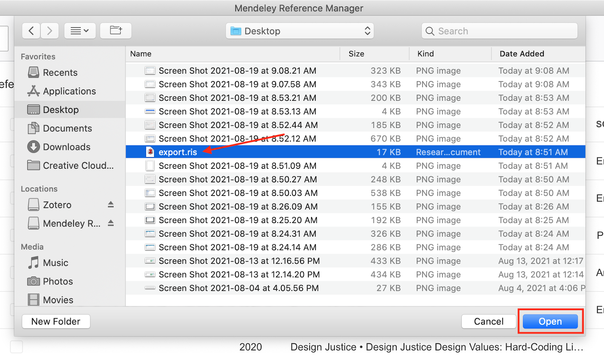This screenshot has height=364, width=604.
Task: Sort files by the Name column
Action: tap(233, 54)
